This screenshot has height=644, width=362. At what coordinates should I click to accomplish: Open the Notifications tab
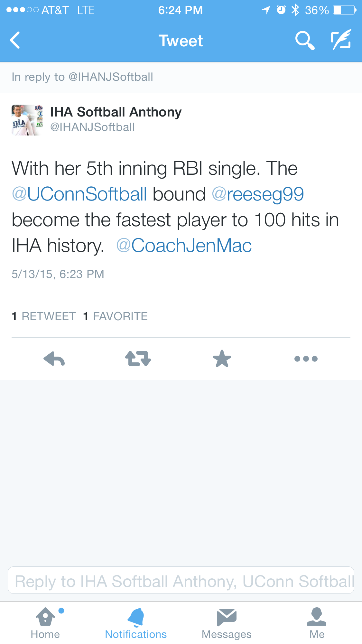136,623
